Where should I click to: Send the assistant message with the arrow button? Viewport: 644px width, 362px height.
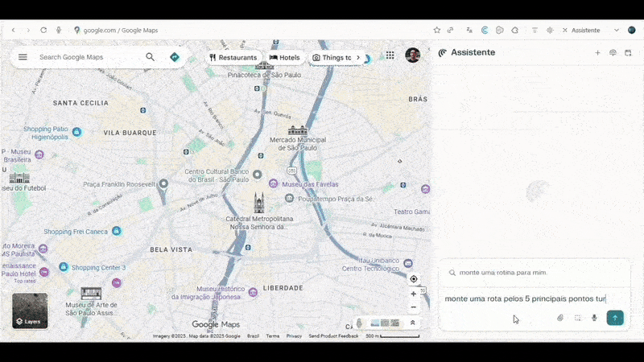tap(615, 318)
